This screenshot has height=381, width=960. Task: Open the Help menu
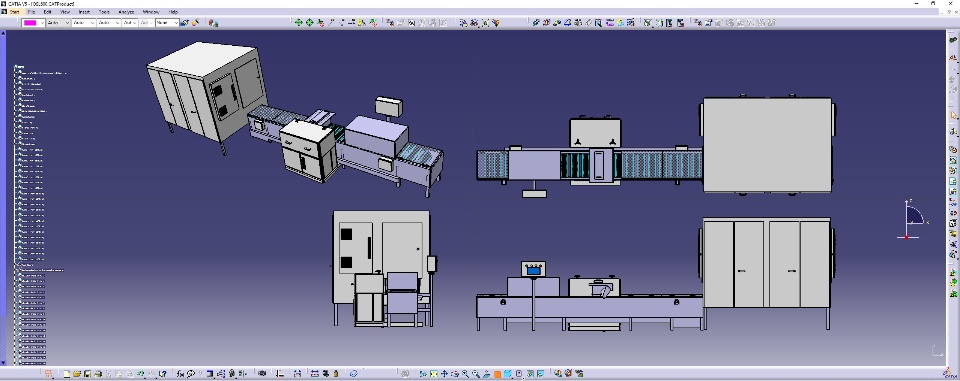tap(173, 12)
